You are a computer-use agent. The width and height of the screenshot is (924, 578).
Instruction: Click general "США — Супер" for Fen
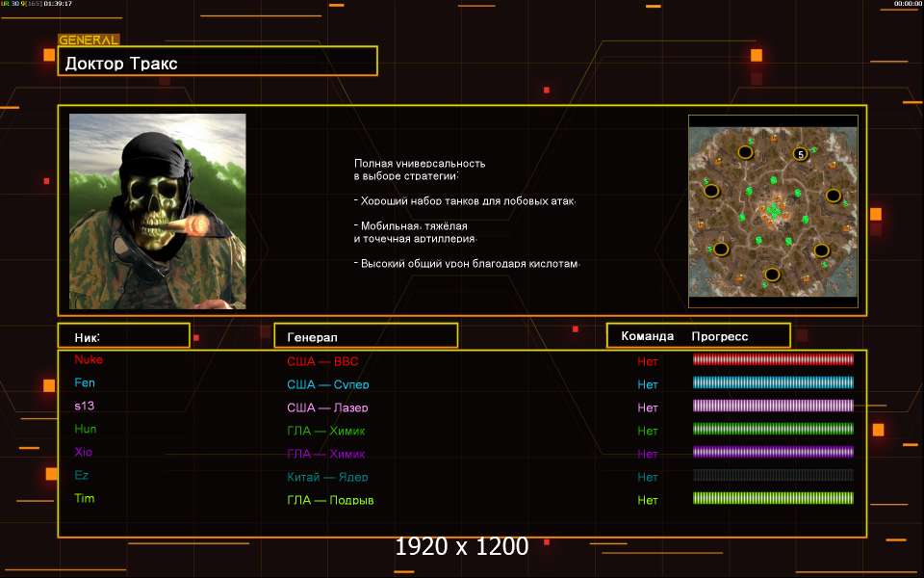(x=327, y=384)
